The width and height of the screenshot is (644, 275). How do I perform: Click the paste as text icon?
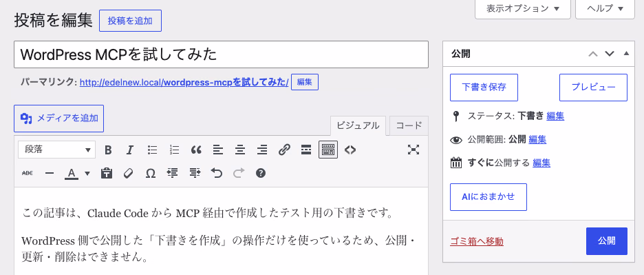point(107,173)
